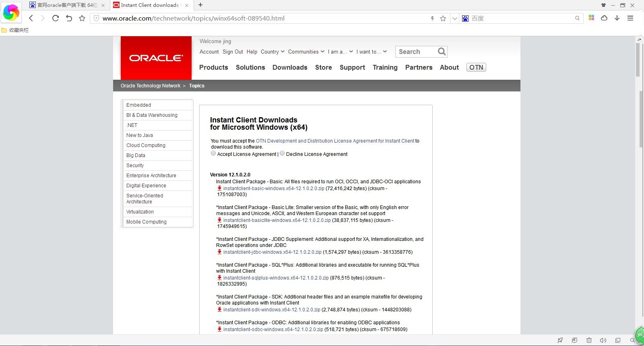Click the speaker mute icon in status bar

pyautogui.click(x=603, y=340)
